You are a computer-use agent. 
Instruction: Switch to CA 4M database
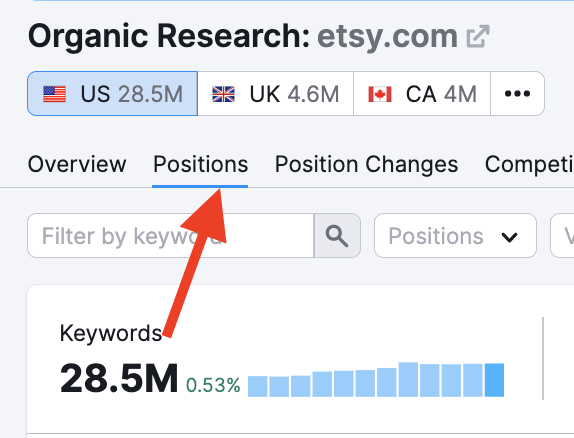pyautogui.click(x=422, y=94)
